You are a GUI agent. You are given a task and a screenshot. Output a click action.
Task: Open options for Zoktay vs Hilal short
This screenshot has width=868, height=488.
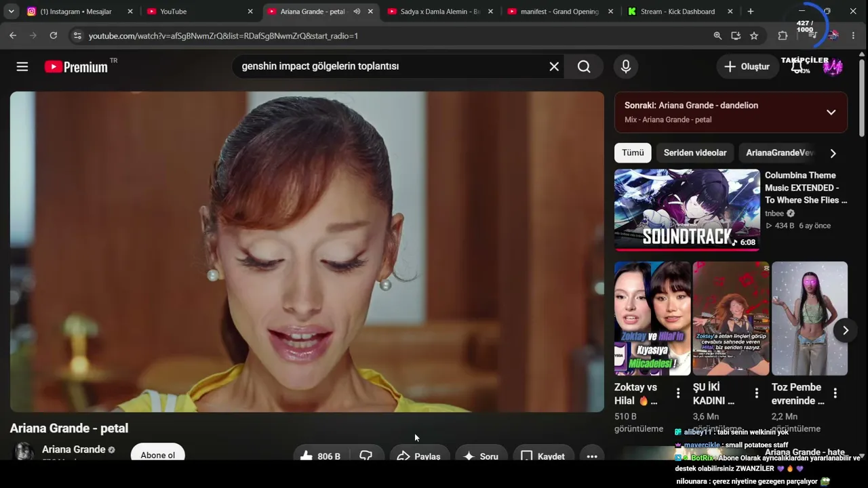point(678,393)
